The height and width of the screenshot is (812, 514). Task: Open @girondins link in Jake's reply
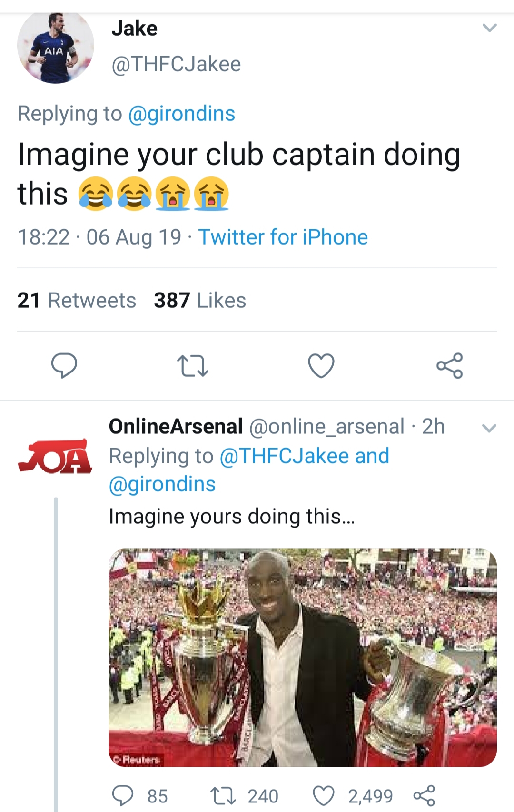[x=182, y=114]
